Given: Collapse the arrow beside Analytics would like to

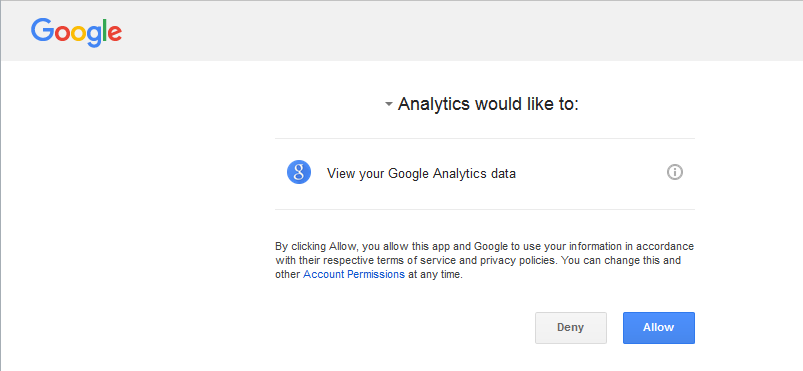Looking at the screenshot, I should (389, 105).
